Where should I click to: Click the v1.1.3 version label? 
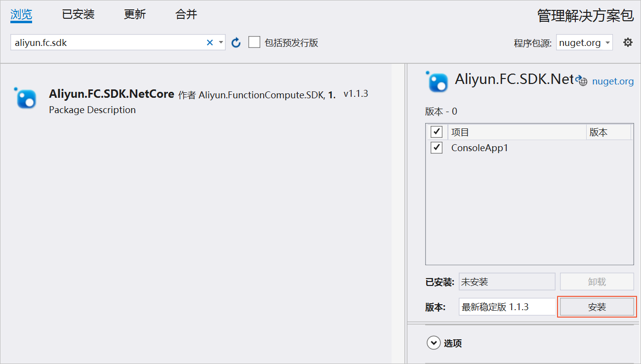point(356,94)
